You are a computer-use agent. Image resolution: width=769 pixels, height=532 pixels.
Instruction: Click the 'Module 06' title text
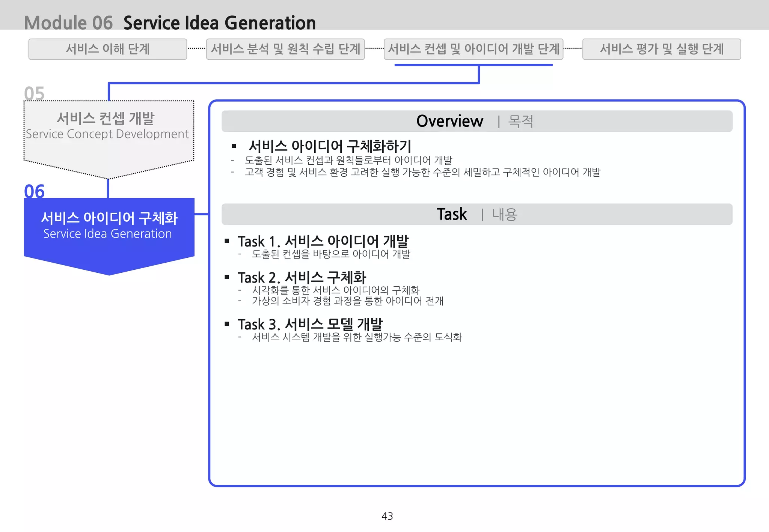coord(68,23)
